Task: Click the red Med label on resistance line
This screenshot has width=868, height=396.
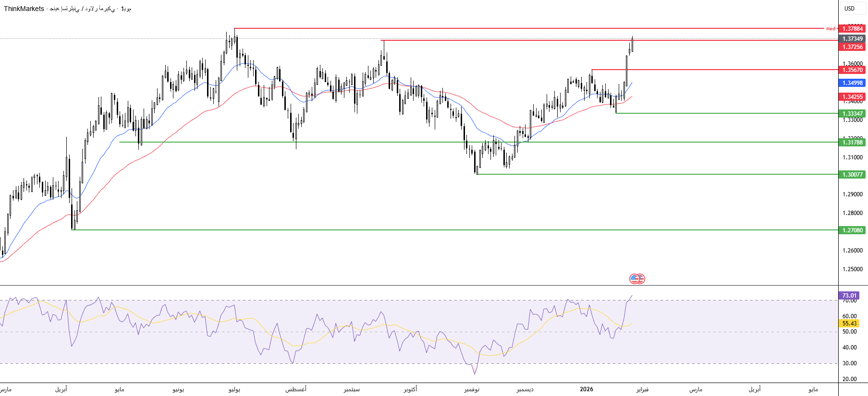Action: pyautogui.click(x=831, y=29)
